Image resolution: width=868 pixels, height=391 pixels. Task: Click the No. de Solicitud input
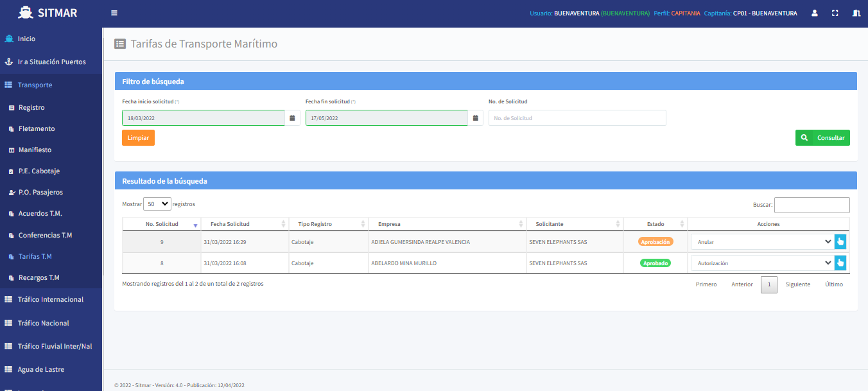click(577, 118)
